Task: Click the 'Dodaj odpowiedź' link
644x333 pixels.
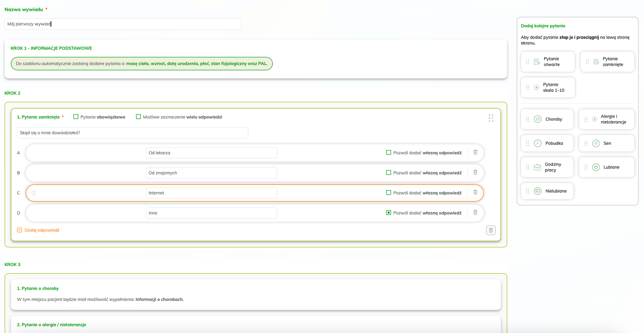Action: point(42,230)
